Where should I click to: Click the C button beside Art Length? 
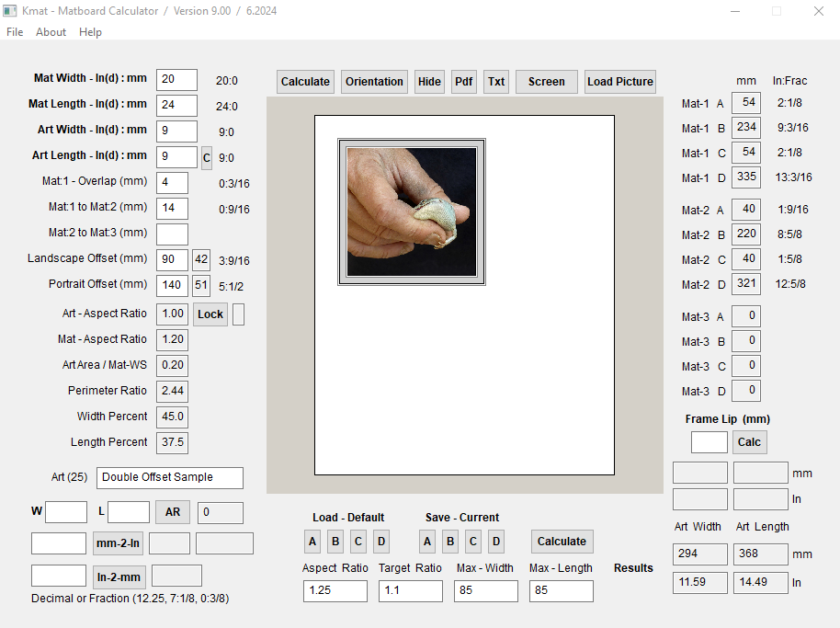click(207, 158)
